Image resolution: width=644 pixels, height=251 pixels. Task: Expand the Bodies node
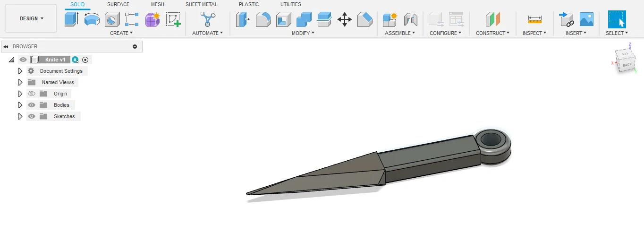20,105
